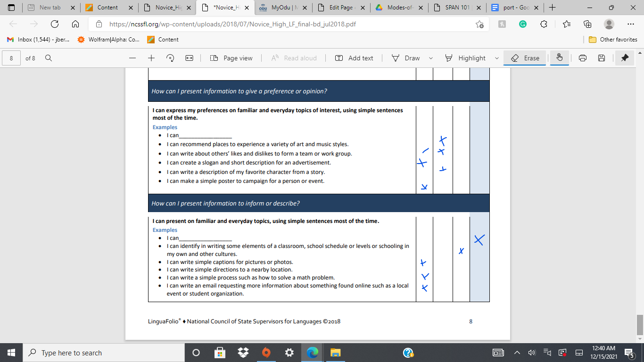Viewport: 644px width, 362px height.
Task: Open the volume control in system tray
Action: coord(532,353)
